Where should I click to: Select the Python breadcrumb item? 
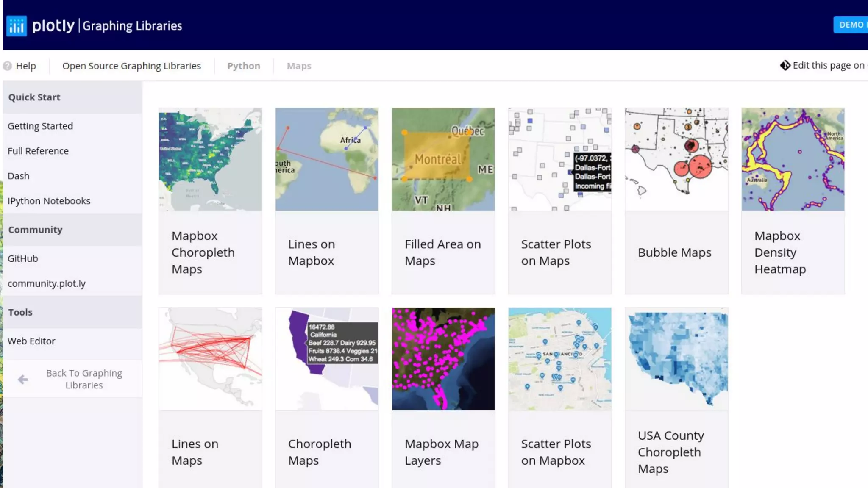pyautogui.click(x=244, y=66)
